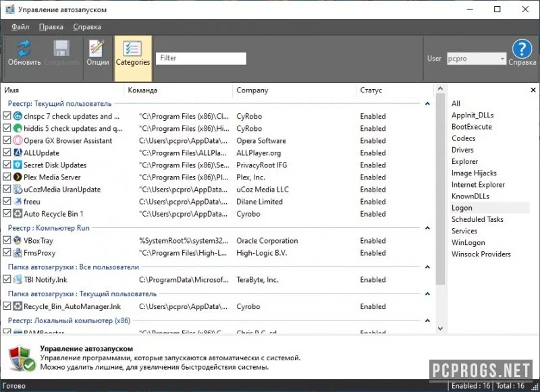Click the Plex Media Server icon

(18, 177)
